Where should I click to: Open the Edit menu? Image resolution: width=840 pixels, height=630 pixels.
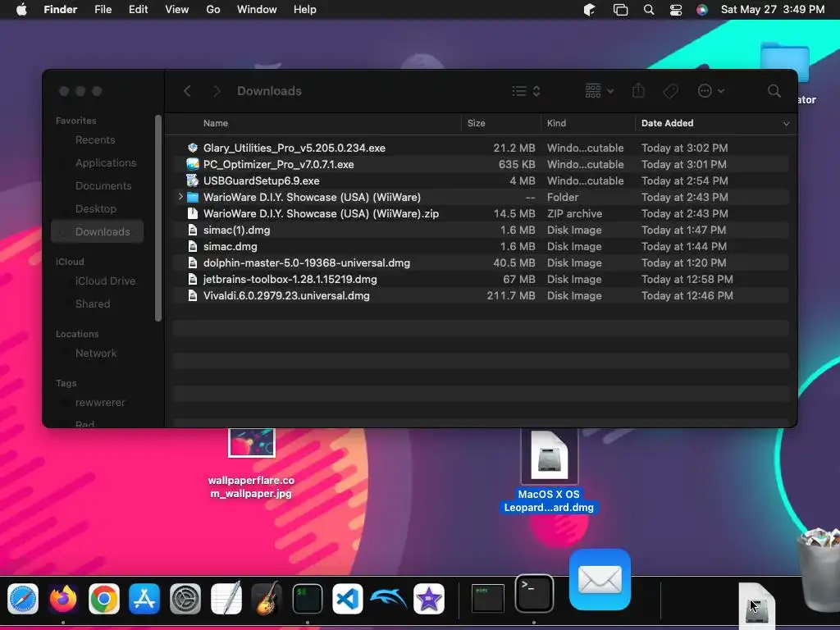[138, 10]
